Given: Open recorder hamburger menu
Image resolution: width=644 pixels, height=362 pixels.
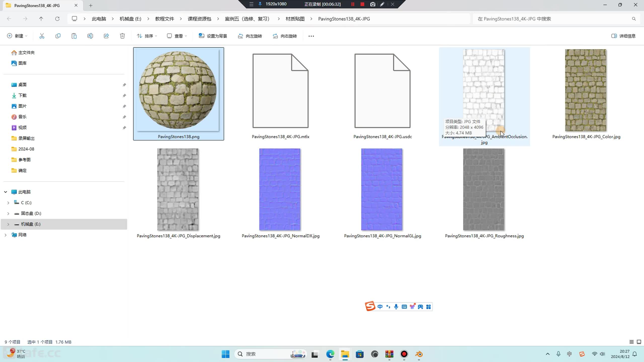Looking at the screenshot, I should click(251, 4).
